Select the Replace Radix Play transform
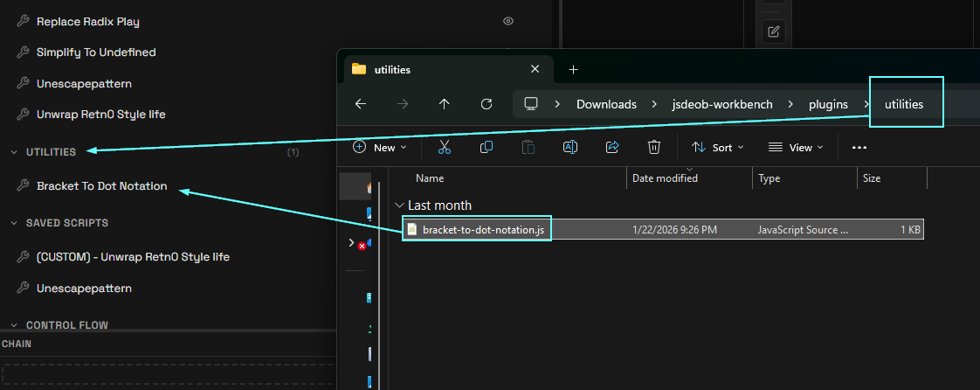Screen dimensions: 980x390 [88, 21]
